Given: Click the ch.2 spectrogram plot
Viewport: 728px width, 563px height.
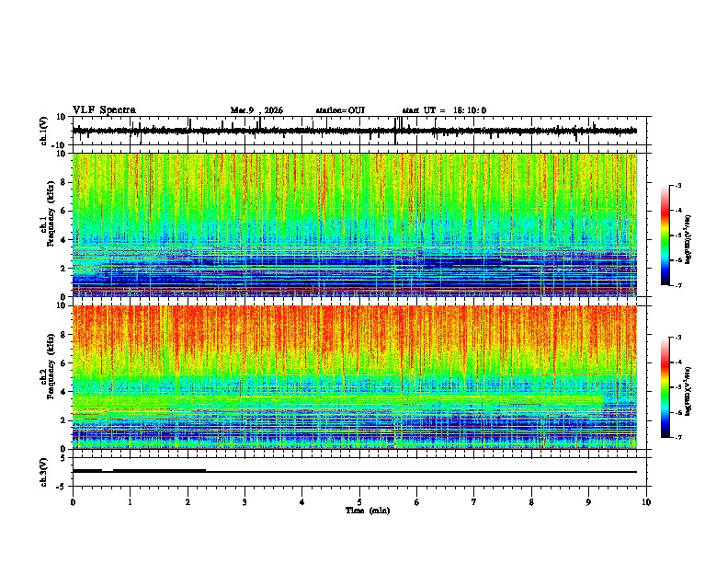Looking at the screenshot, I should [355, 377].
